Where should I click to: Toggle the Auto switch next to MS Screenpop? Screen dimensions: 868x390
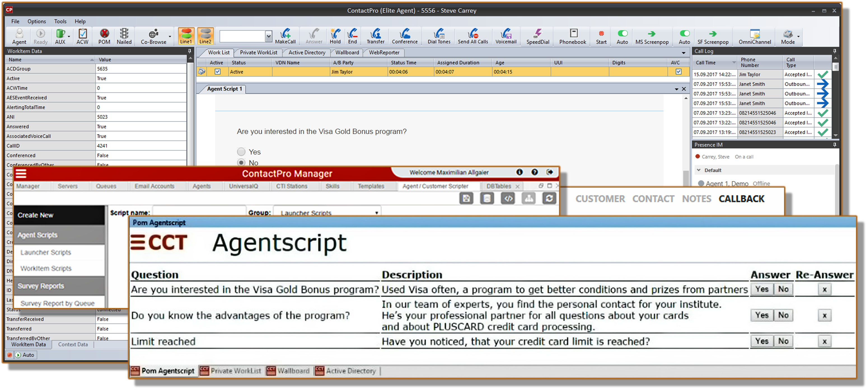click(x=684, y=34)
